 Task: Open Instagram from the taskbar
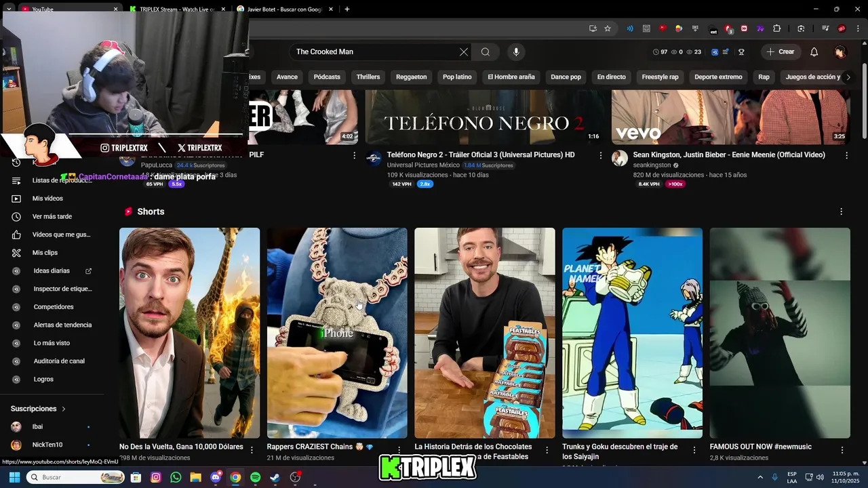156,477
